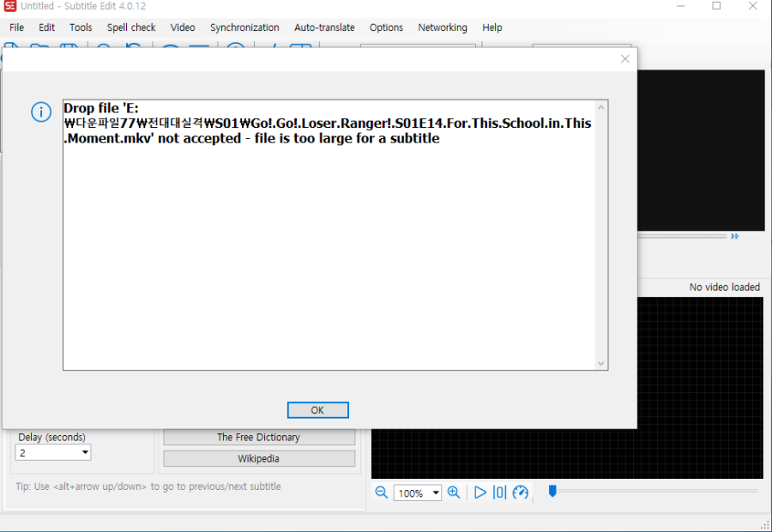
Task: Close the message dialog with the X
Action: tap(624, 59)
